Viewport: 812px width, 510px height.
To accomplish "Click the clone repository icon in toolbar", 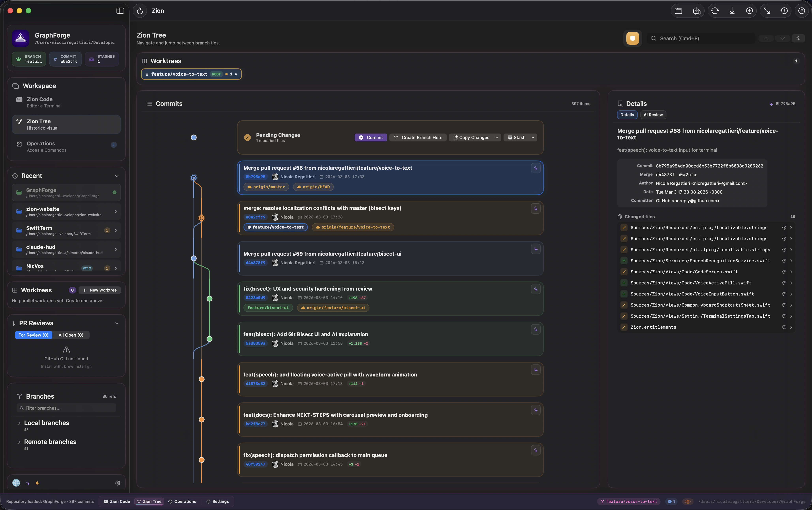I will (697, 11).
